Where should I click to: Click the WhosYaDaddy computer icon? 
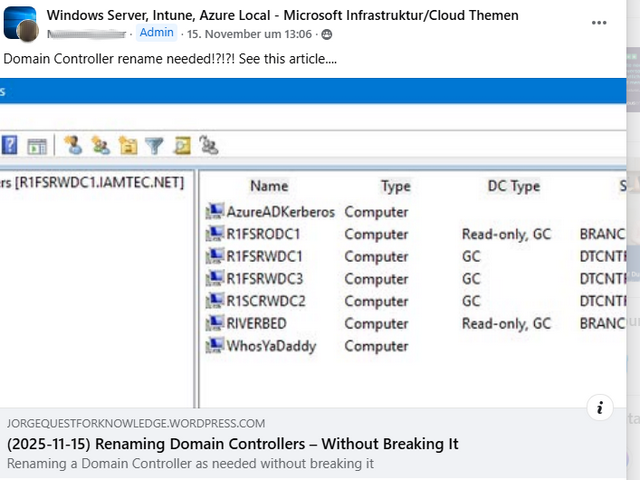pos(215,346)
